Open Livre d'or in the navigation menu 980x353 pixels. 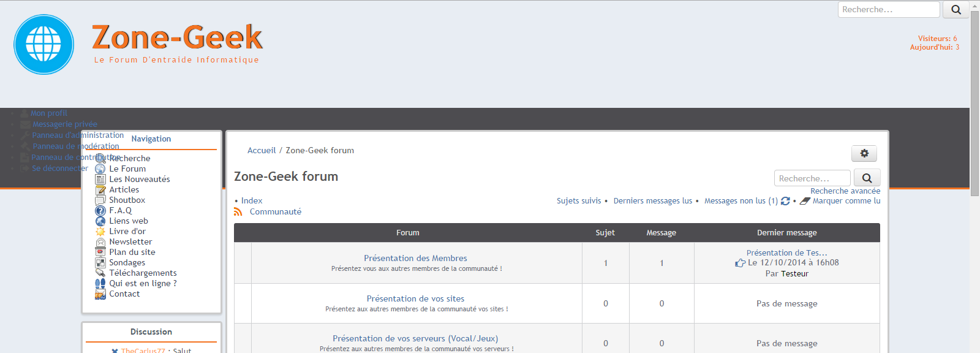coord(127,232)
